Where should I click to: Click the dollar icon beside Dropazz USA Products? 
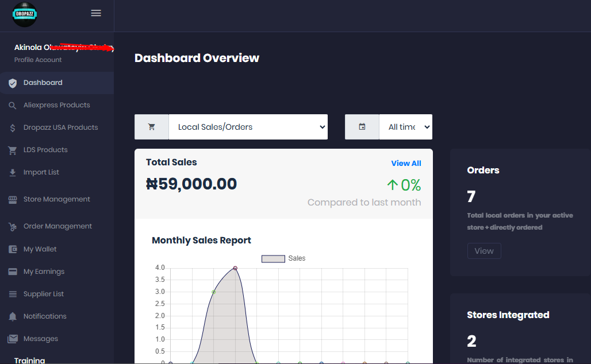(x=13, y=128)
